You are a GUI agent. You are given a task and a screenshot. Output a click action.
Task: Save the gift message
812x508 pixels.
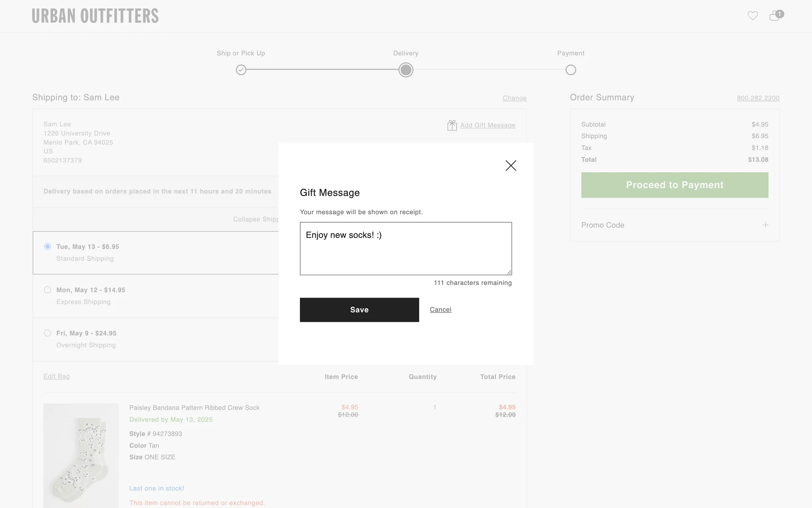(x=359, y=310)
